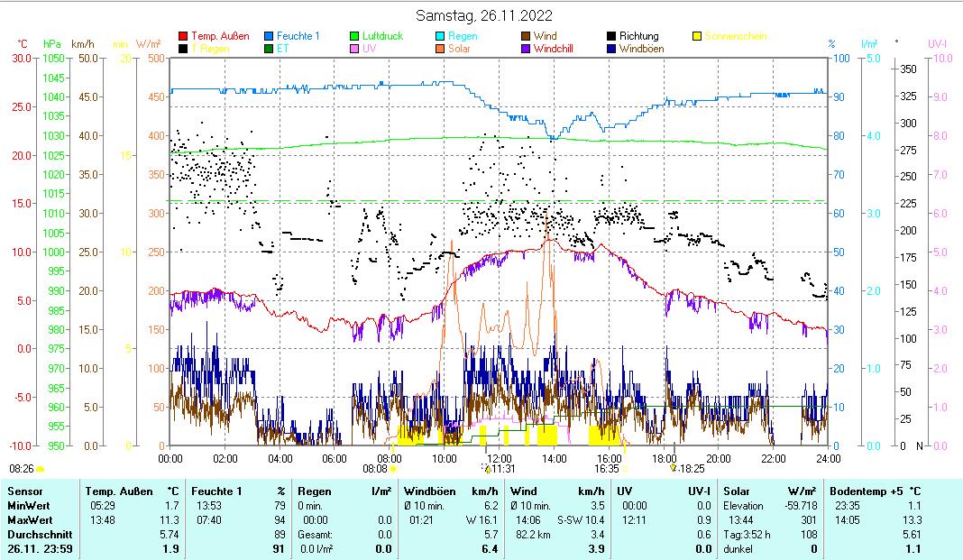This screenshot has width=963, height=560.
Task: Click the 'Luftdruck' legend label
Action: click(382, 36)
